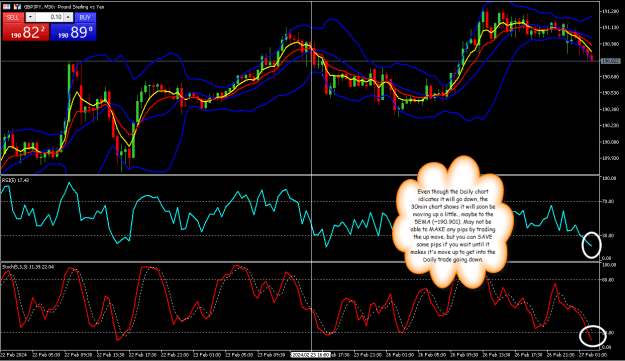The height and width of the screenshot is (361, 625).
Task: Click the 80.00 level on the Stochastic scale
Action: click(609, 280)
